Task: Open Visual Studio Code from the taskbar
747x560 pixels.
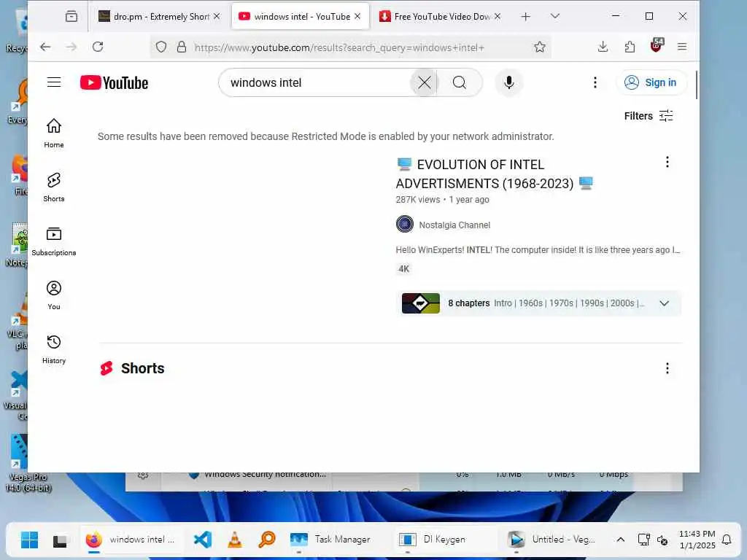Action: (x=203, y=540)
